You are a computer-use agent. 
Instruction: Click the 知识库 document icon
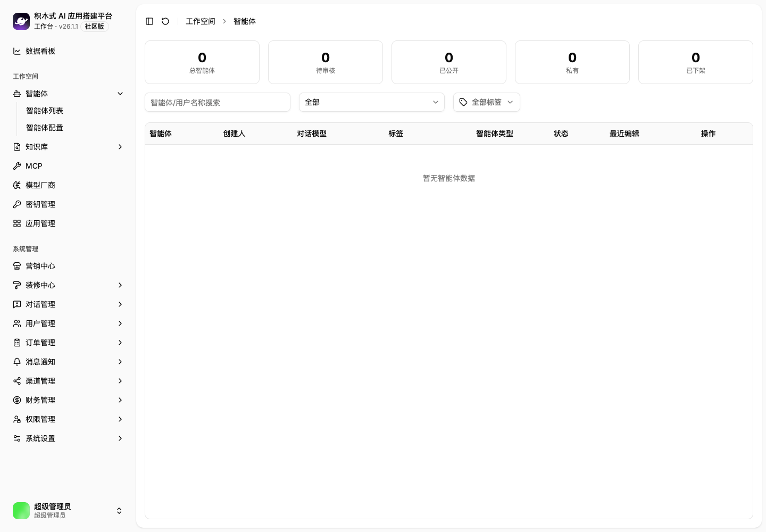click(17, 147)
